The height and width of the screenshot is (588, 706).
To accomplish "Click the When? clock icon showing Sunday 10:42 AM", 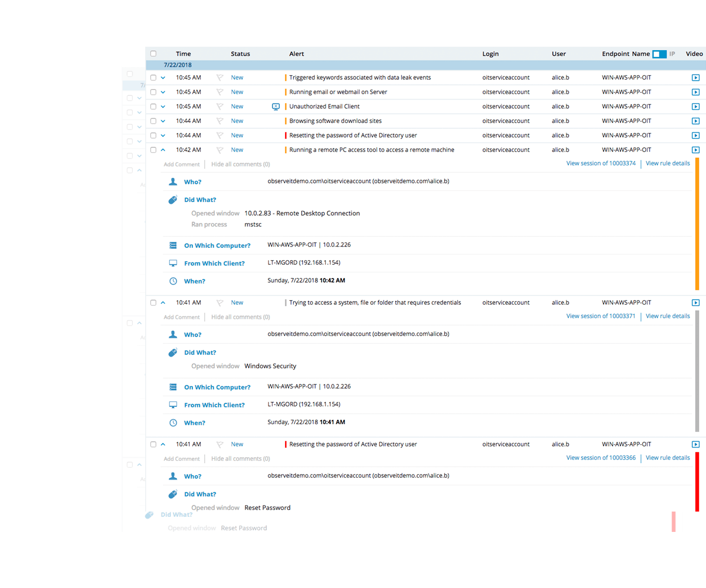I will coord(173,281).
